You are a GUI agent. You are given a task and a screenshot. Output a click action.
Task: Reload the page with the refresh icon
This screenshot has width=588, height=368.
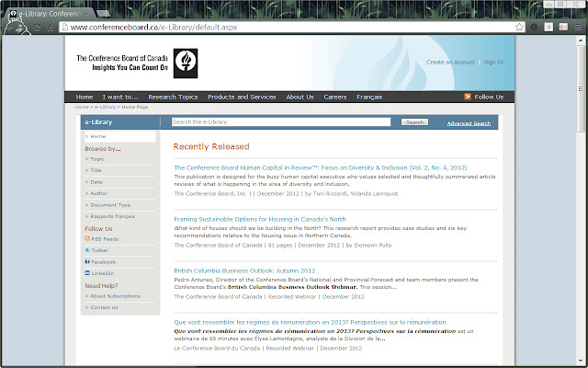point(37,28)
